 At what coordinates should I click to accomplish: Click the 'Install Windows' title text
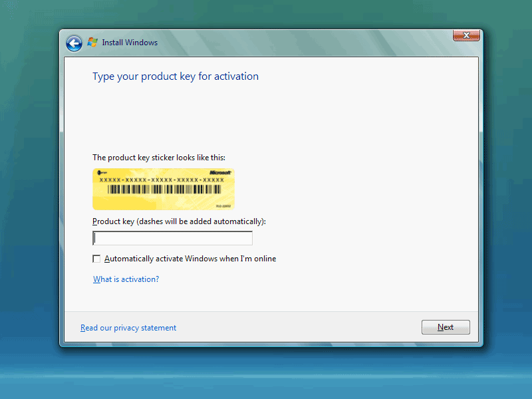[130, 43]
